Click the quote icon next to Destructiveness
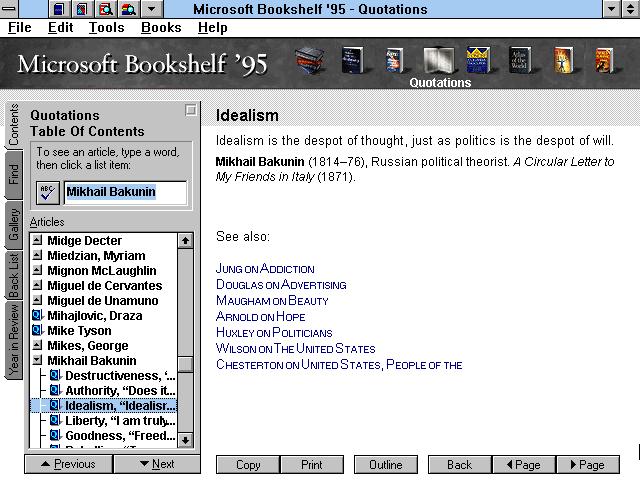 coord(55,375)
